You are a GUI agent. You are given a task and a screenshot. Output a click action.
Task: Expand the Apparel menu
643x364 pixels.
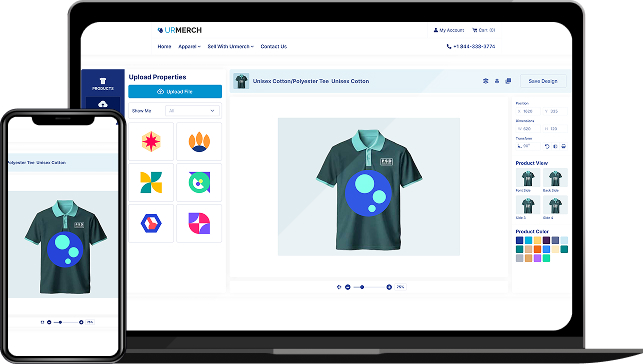point(189,47)
